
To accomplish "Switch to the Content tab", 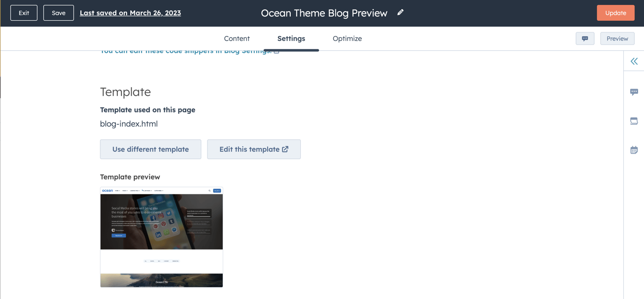I will (x=236, y=38).
